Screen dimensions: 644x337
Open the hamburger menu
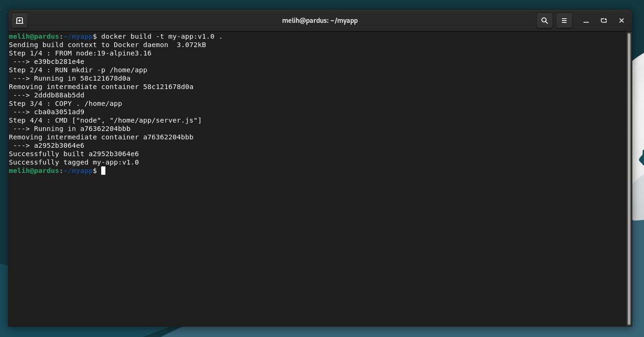click(x=564, y=21)
